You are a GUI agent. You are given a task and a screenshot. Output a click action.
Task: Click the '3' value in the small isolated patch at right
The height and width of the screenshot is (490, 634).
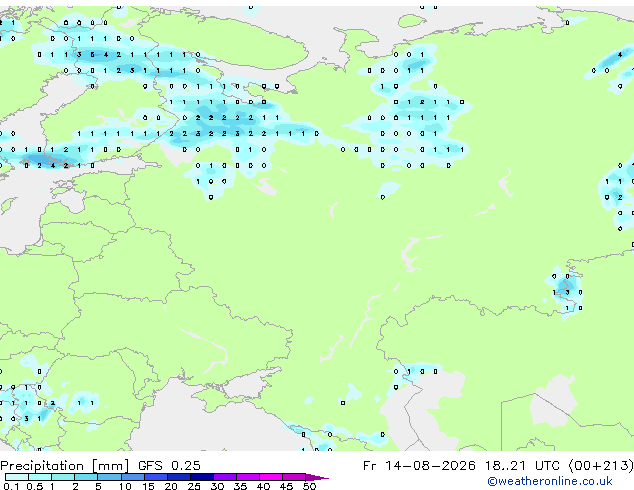tap(567, 292)
